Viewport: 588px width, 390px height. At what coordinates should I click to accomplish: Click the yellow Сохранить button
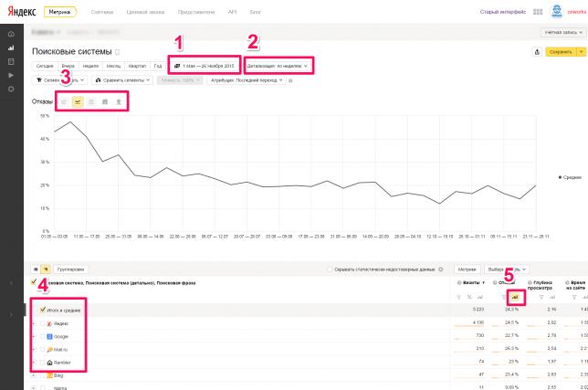click(561, 52)
